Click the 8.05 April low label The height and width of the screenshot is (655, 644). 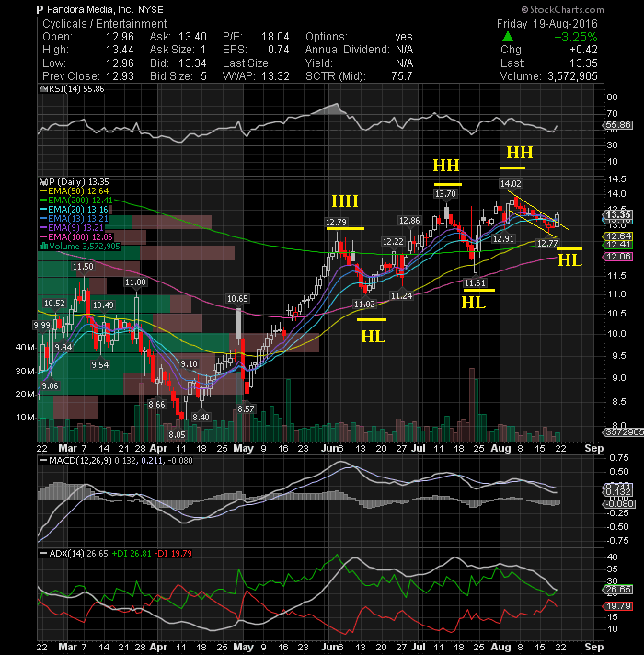(x=177, y=435)
